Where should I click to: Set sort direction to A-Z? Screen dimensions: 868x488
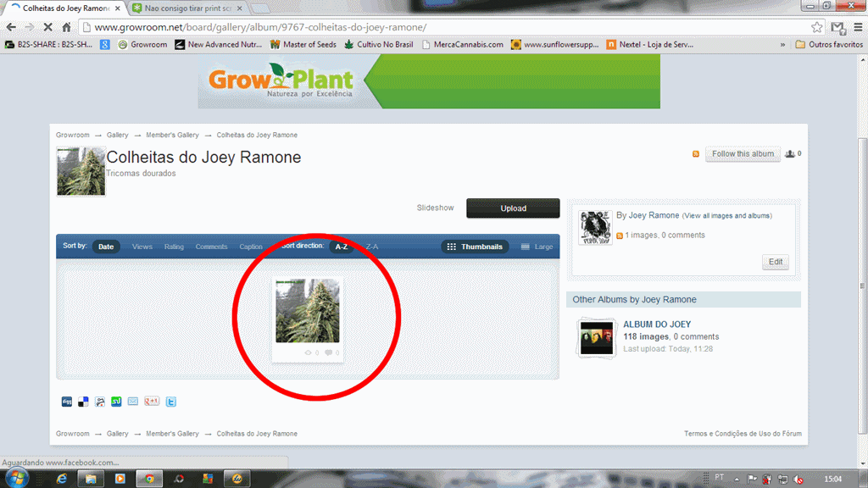(342, 247)
